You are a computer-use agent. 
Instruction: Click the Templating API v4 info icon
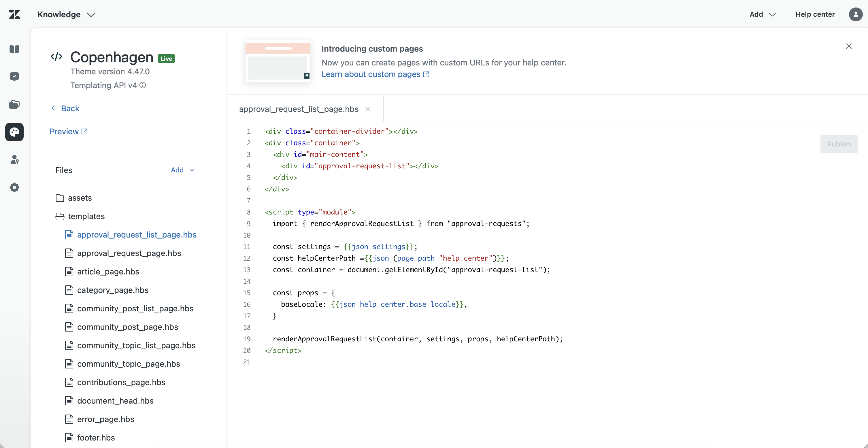tap(143, 85)
